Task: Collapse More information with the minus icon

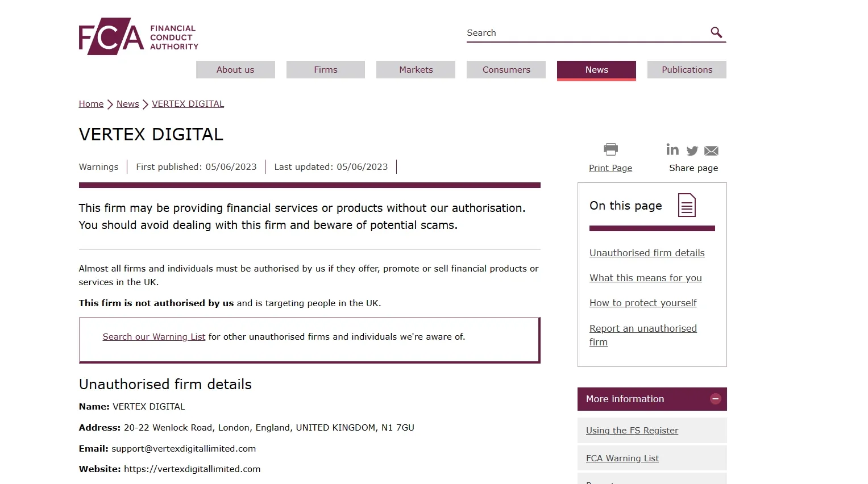Action: tap(716, 399)
